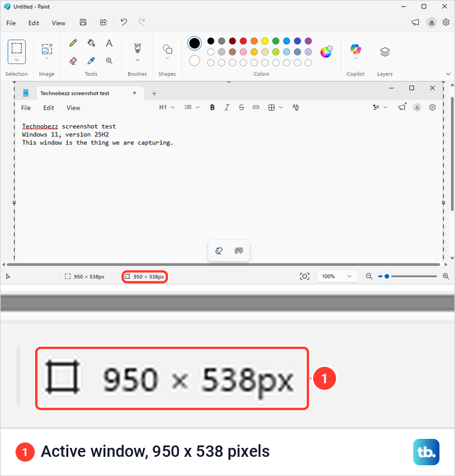Click the text 'Windows 11, version 25H2'
The image size is (455, 476).
65,135
